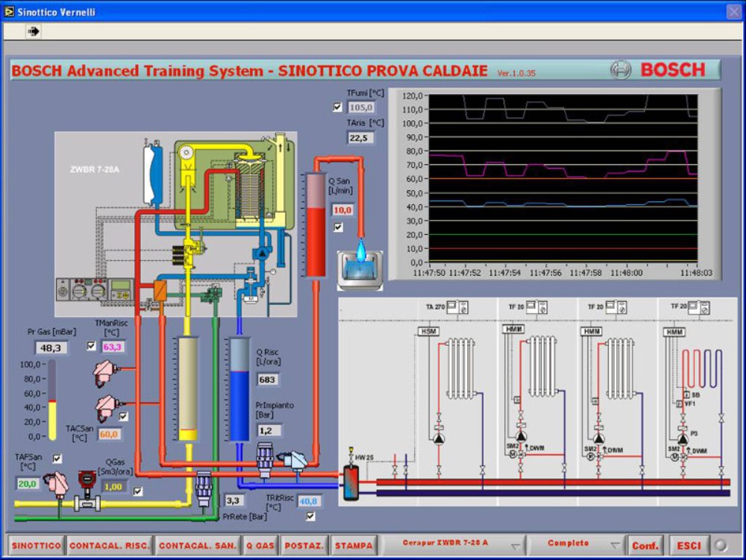Click the PrRete pressure transmitter on green pipe
Image resolution: width=746 pixels, height=560 pixels.
tap(203, 488)
